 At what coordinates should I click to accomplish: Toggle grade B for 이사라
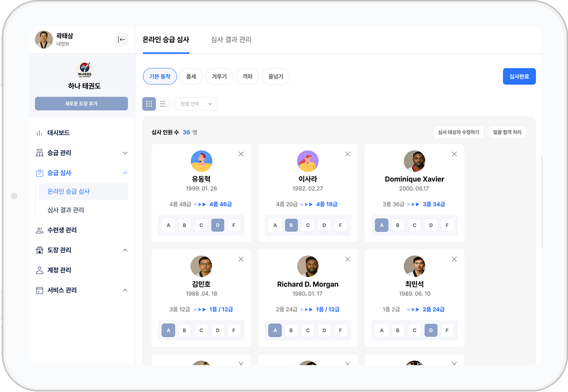click(x=292, y=225)
